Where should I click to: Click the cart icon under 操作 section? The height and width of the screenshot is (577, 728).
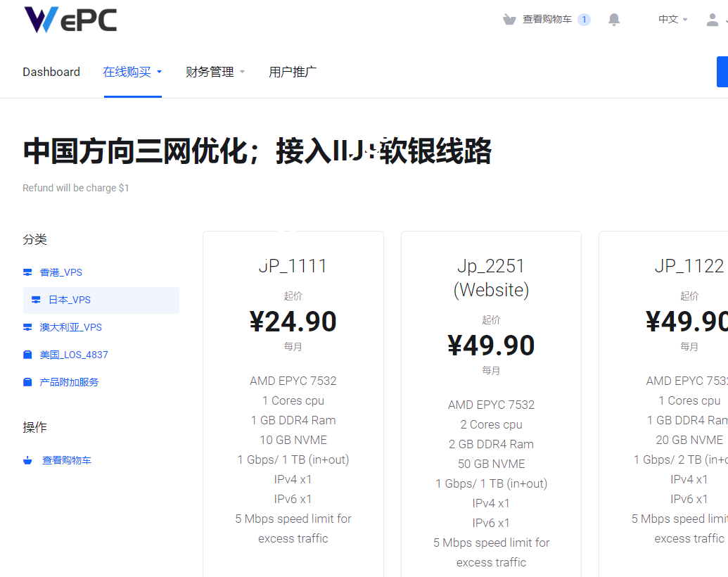point(27,459)
